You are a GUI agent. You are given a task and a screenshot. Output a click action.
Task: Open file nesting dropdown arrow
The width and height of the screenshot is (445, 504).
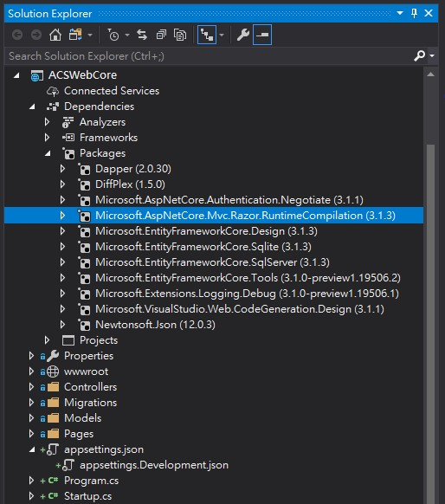pos(222,35)
